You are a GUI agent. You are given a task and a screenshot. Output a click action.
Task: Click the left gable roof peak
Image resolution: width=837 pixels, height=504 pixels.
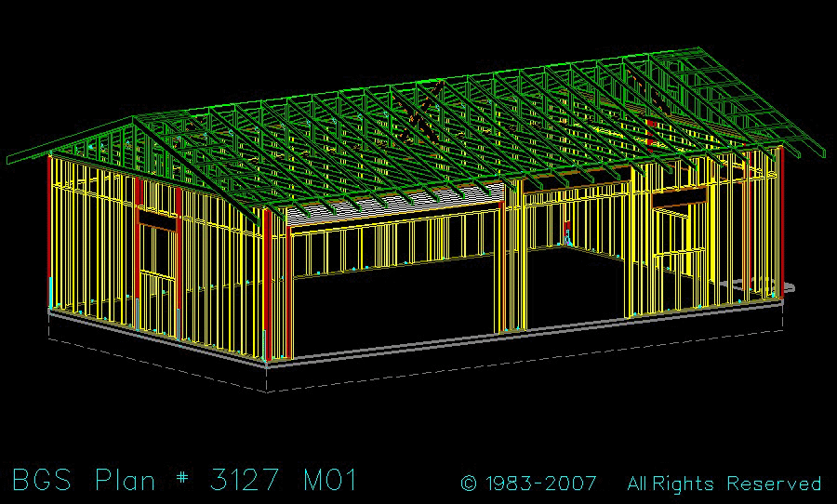point(133,119)
